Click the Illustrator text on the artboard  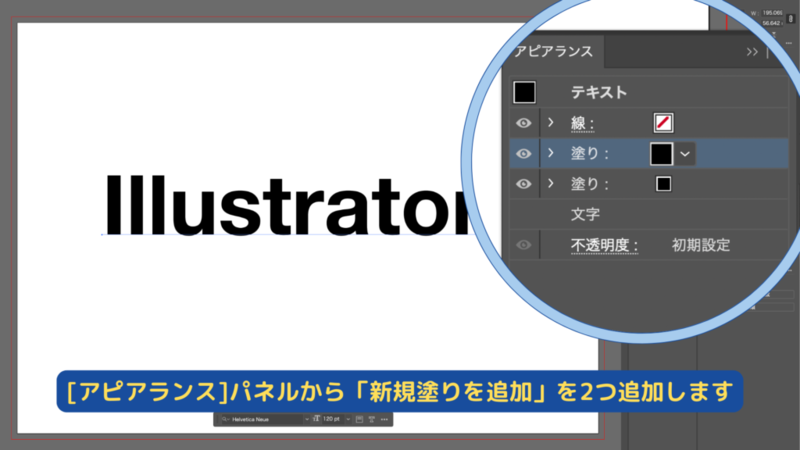288,205
